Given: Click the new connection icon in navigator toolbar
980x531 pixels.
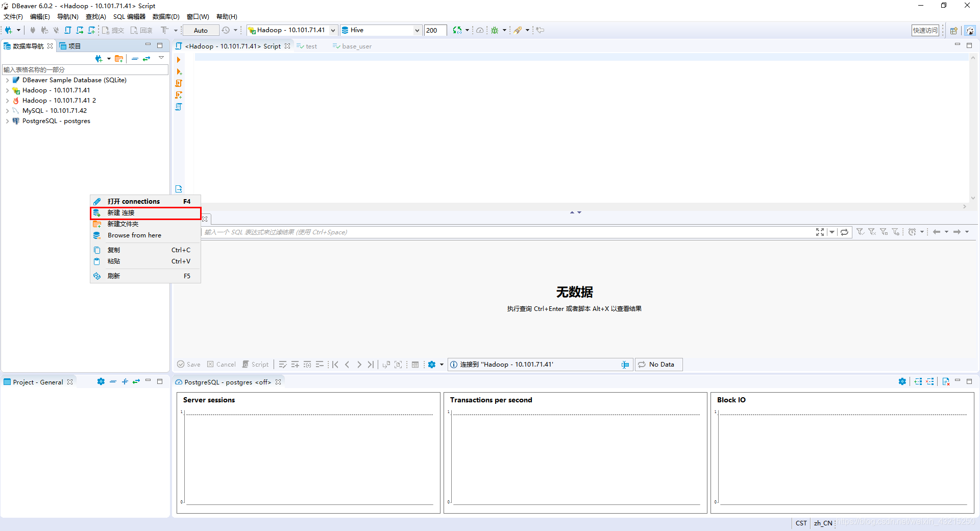Looking at the screenshot, I should tap(99, 59).
